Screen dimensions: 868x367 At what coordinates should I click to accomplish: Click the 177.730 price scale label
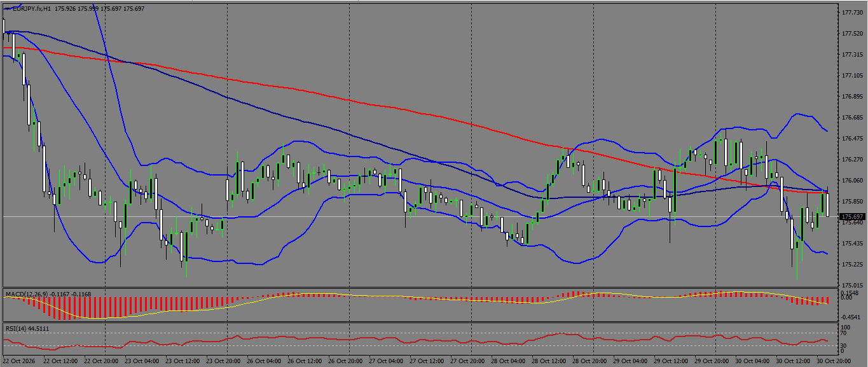[851, 13]
